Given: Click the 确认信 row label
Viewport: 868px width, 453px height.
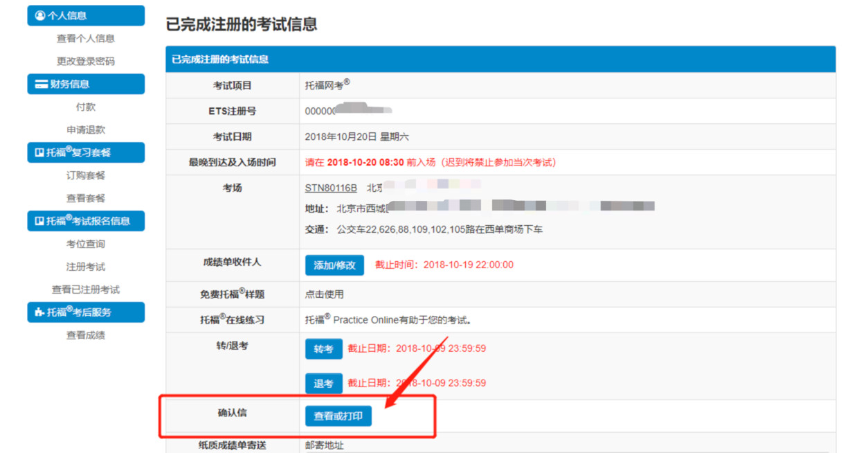Looking at the screenshot, I should pos(233,413).
